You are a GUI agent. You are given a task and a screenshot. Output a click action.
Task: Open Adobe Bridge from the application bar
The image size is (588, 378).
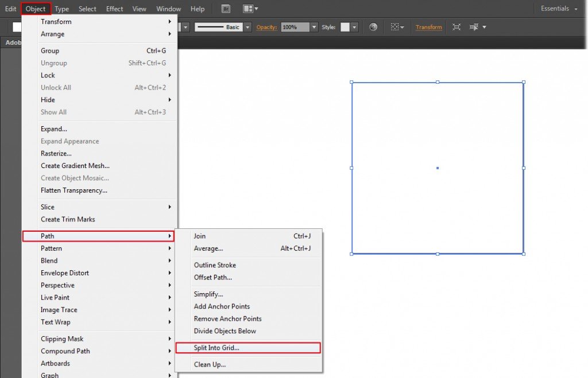(225, 8)
